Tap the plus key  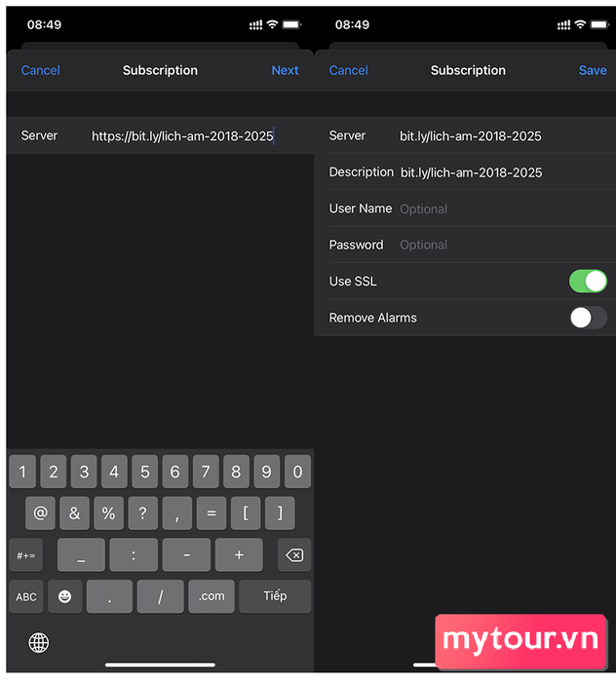point(239,555)
